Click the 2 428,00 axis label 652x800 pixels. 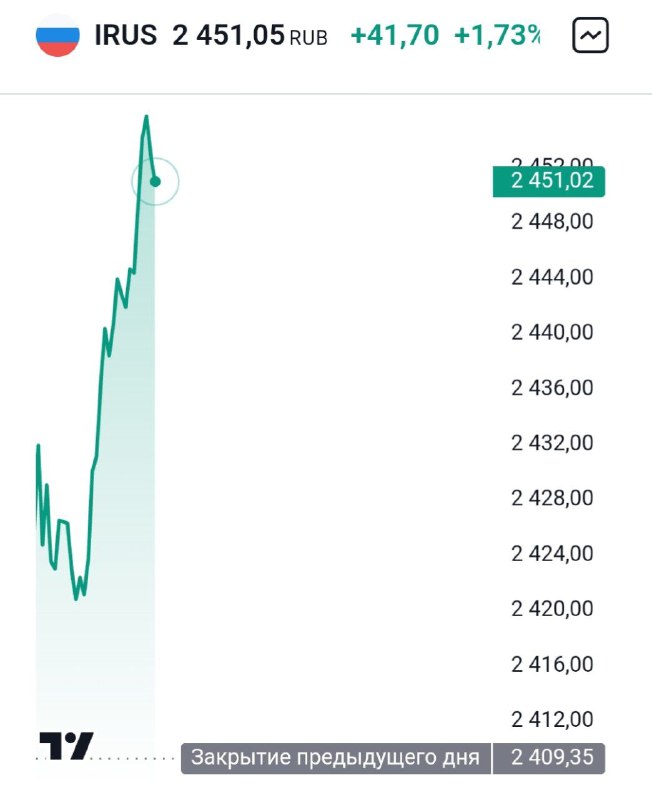click(553, 498)
